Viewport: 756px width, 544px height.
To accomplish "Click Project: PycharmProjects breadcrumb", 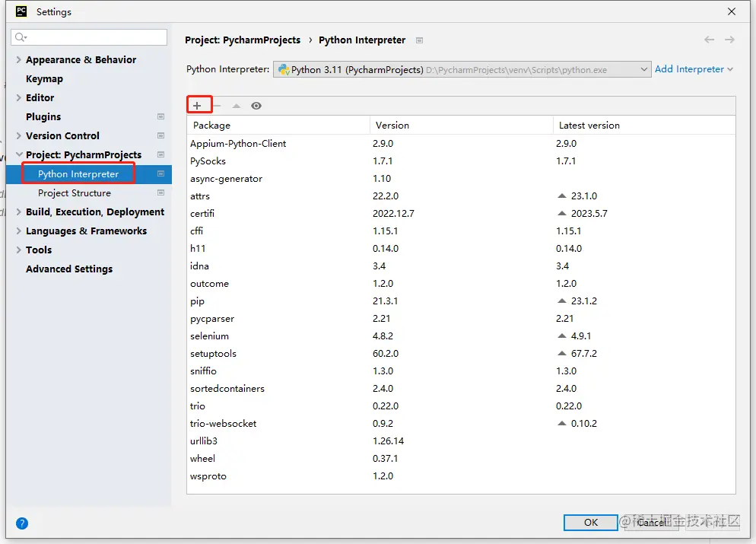I will click(x=243, y=40).
